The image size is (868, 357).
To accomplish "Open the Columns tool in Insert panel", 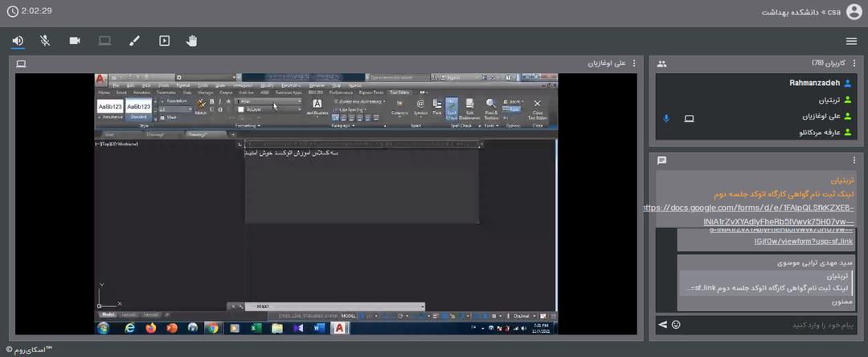I will pos(399,106).
